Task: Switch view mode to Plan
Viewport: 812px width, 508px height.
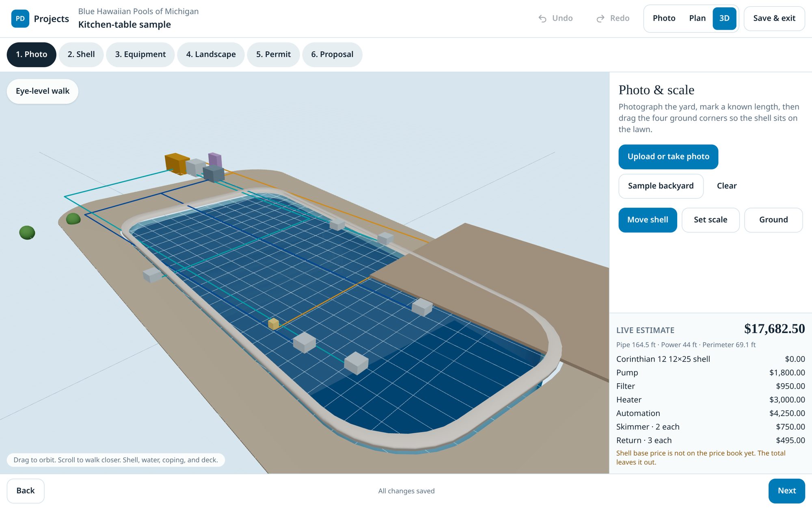Action: click(697, 18)
